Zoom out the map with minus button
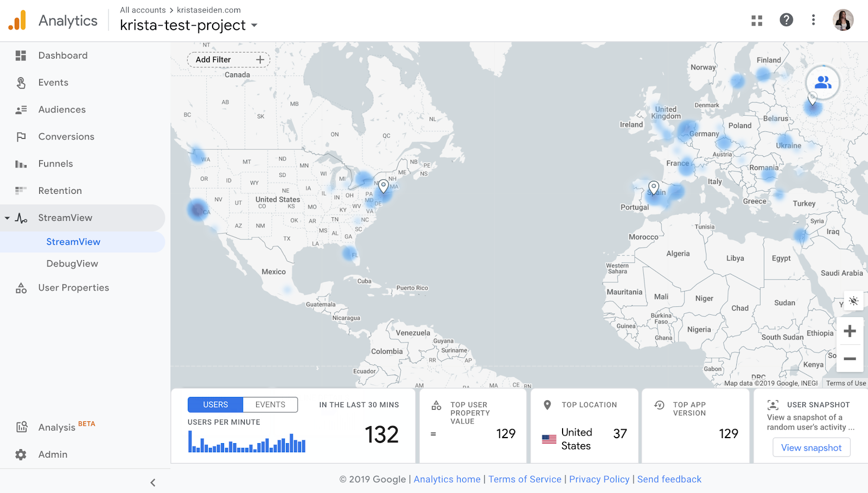The width and height of the screenshot is (868, 493). click(x=850, y=358)
